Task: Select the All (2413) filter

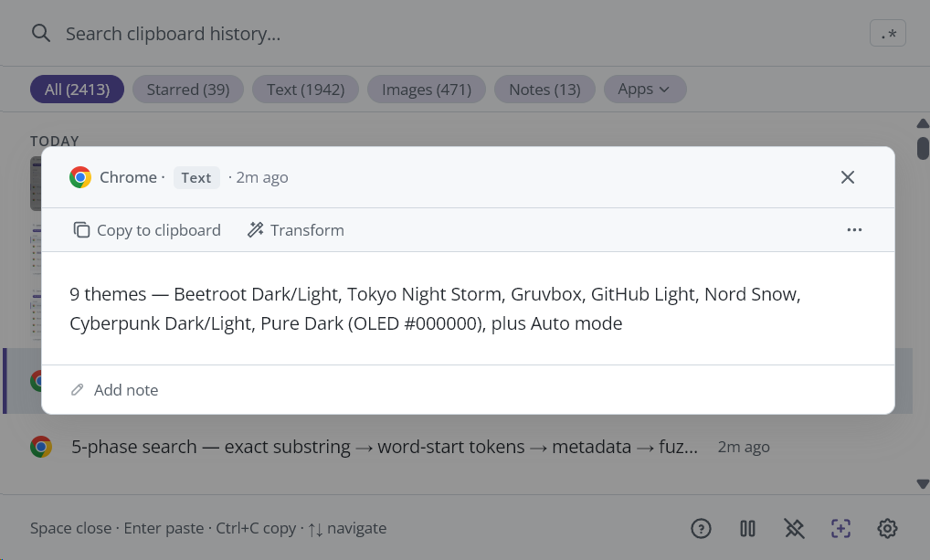Action: [77, 90]
